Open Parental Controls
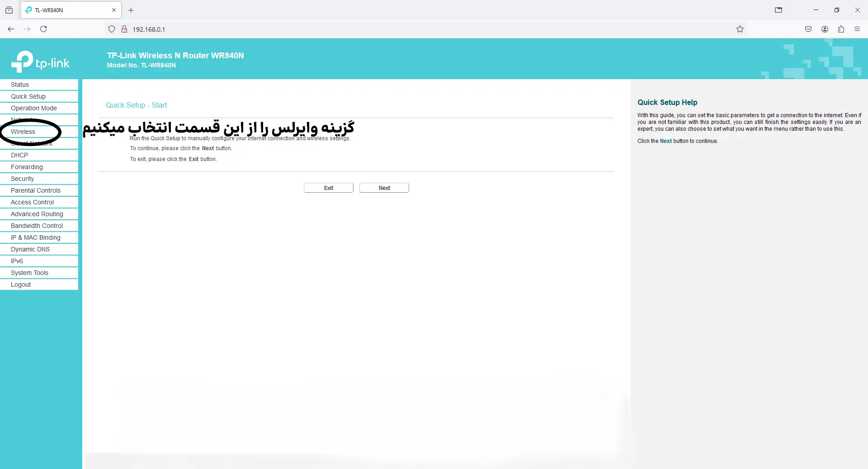 tap(39, 190)
